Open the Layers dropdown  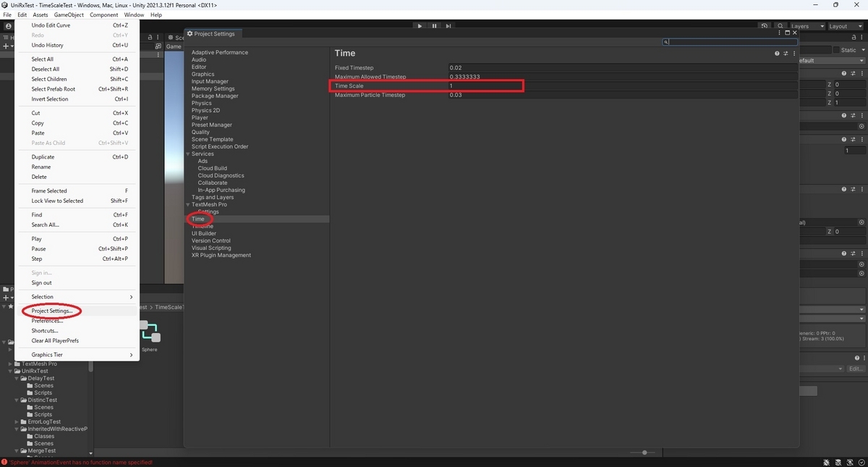[807, 26]
